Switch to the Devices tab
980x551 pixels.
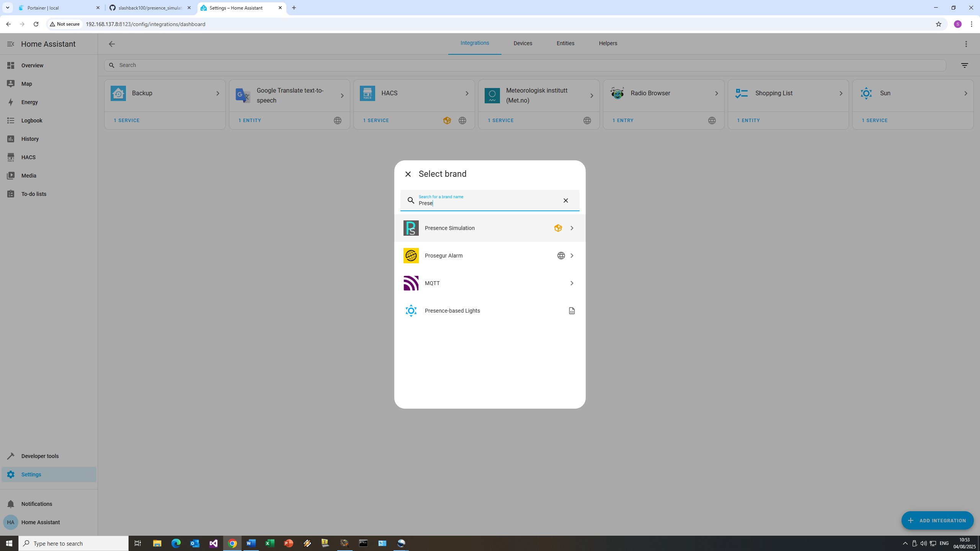point(523,43)
